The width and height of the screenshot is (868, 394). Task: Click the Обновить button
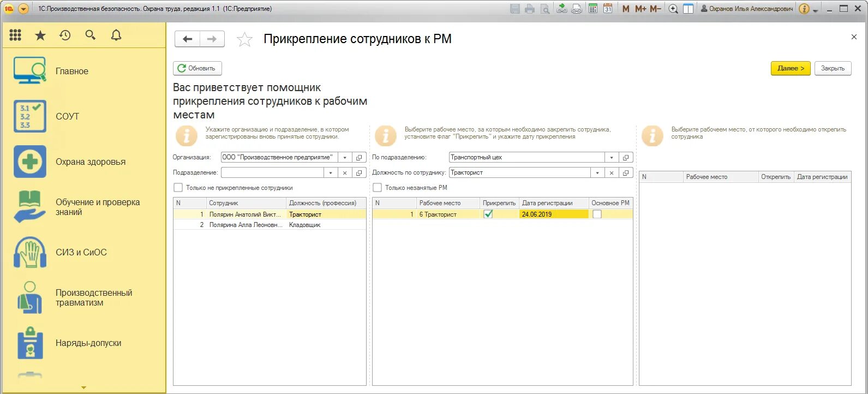tap(197, 68)
